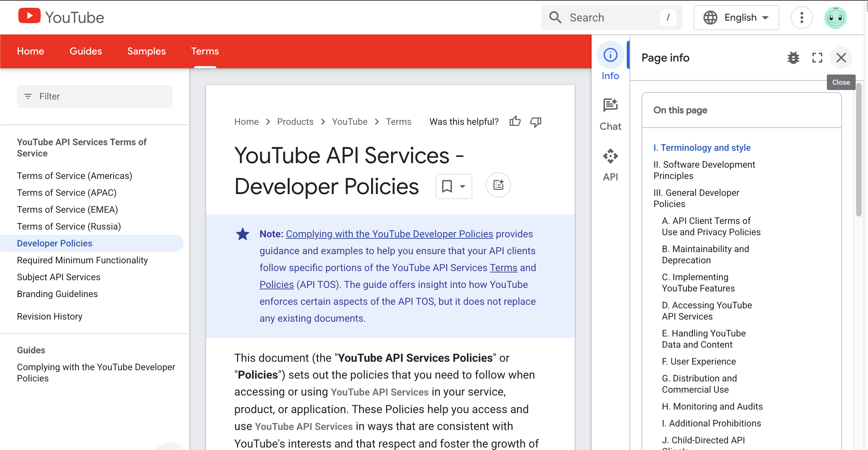Click the Terms link in the note

tap(504, 268)
